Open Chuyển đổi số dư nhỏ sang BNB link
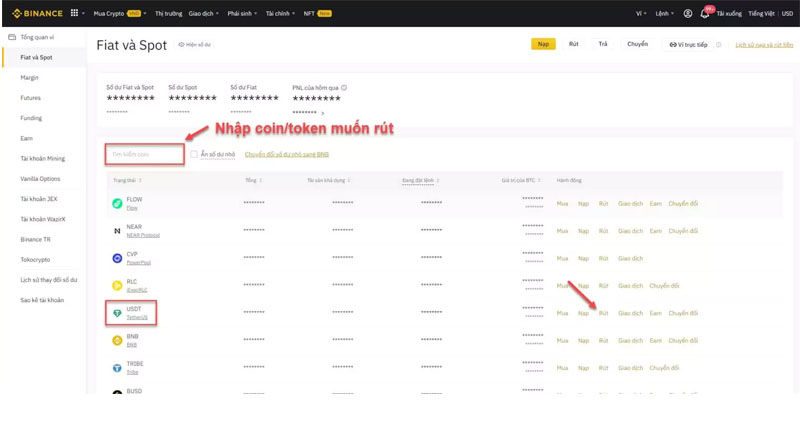Screen dimensions: 800x428 pos(287,155)
